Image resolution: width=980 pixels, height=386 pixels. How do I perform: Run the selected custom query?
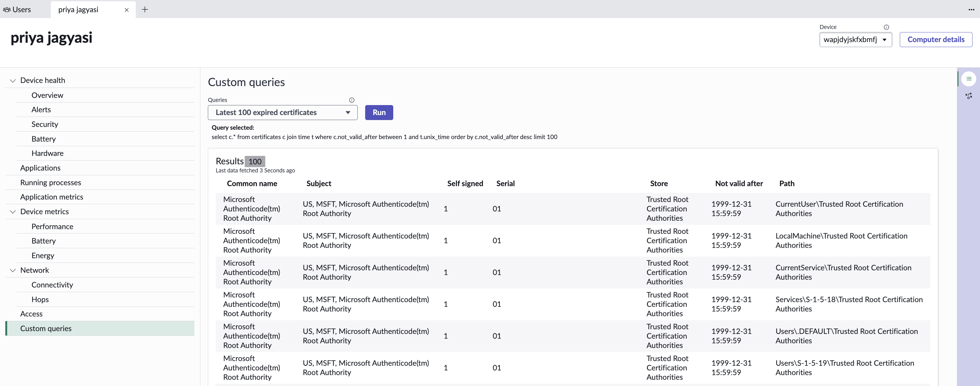pos(379,113)
